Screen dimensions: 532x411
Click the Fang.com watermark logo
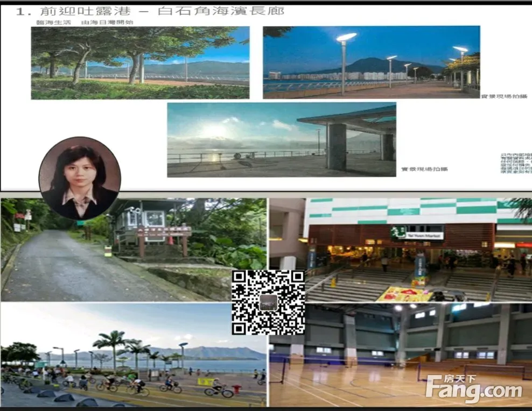(x=475, y=389)
